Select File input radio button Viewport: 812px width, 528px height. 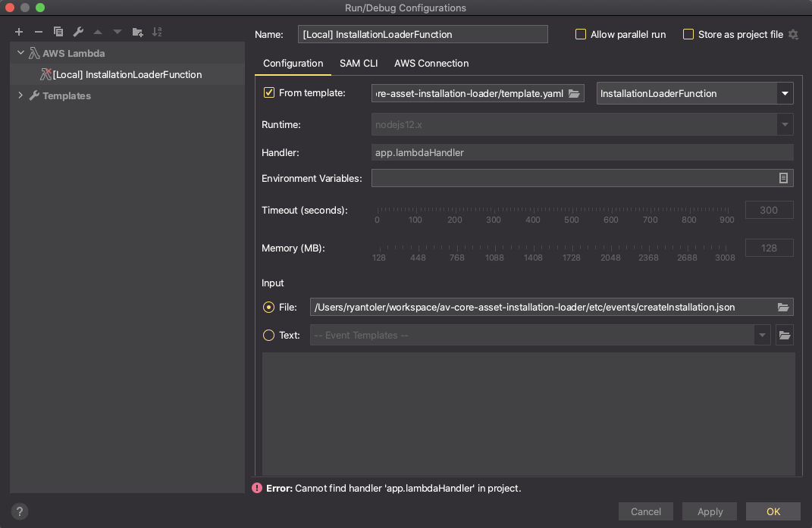pyautogui.click(x=268, y=308)
